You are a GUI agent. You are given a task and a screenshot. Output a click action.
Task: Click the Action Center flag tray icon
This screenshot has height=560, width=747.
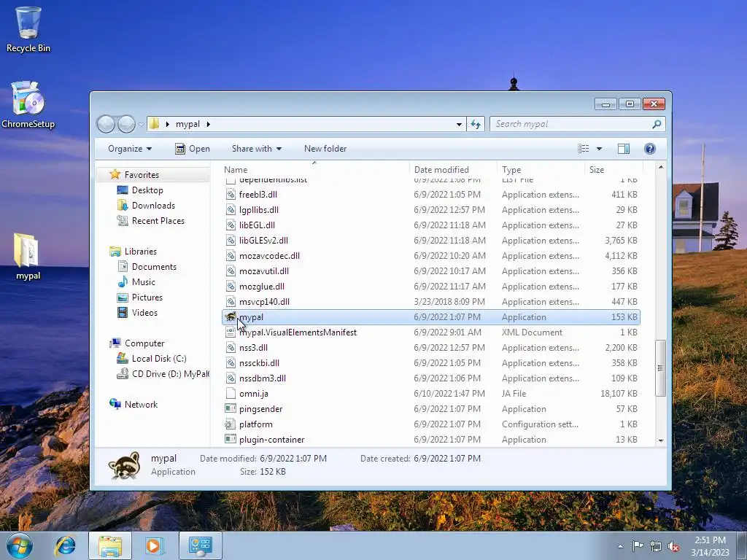click(638, 545)
